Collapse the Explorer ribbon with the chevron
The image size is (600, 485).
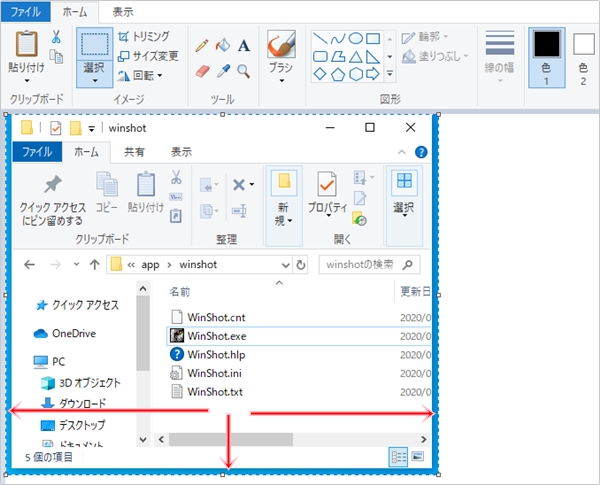point(402,152)
